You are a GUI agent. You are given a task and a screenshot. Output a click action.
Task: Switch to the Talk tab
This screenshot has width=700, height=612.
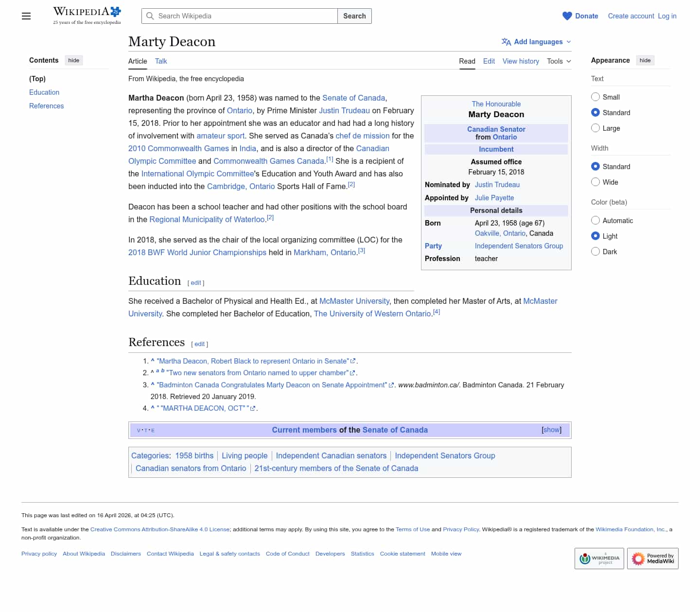click(x=161, y=61)
